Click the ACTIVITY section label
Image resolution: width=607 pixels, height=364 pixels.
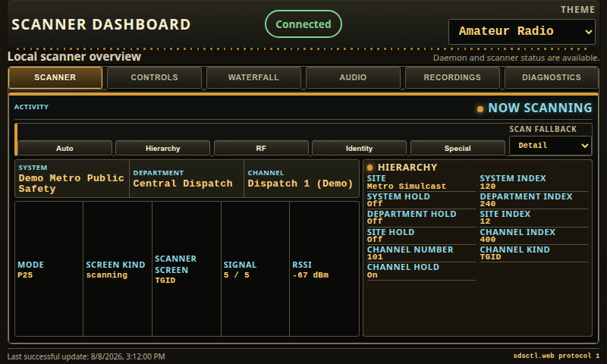31,107
